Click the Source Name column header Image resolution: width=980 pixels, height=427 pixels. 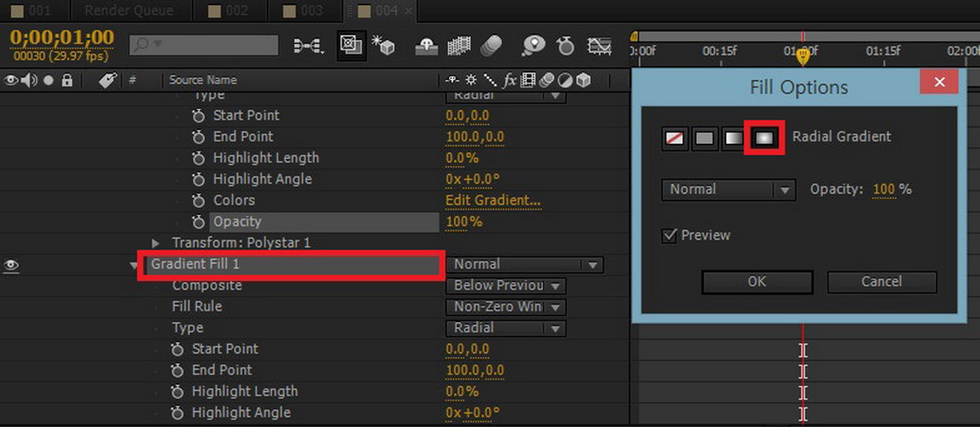[203, 80]
